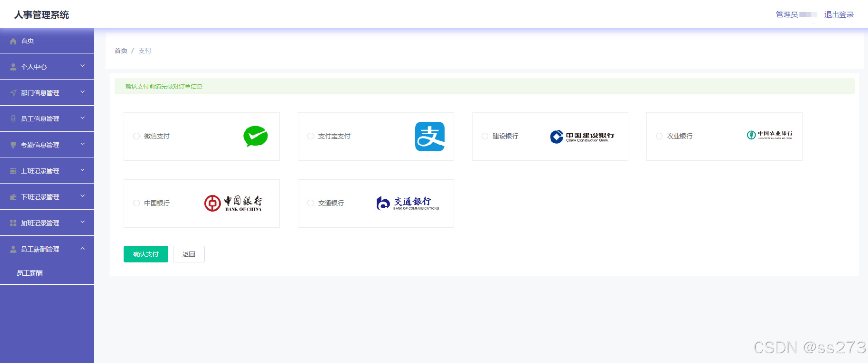The image size is (868, 363).
Task: Expand the 部门信息管理 chevron
Action: point(82,92)
